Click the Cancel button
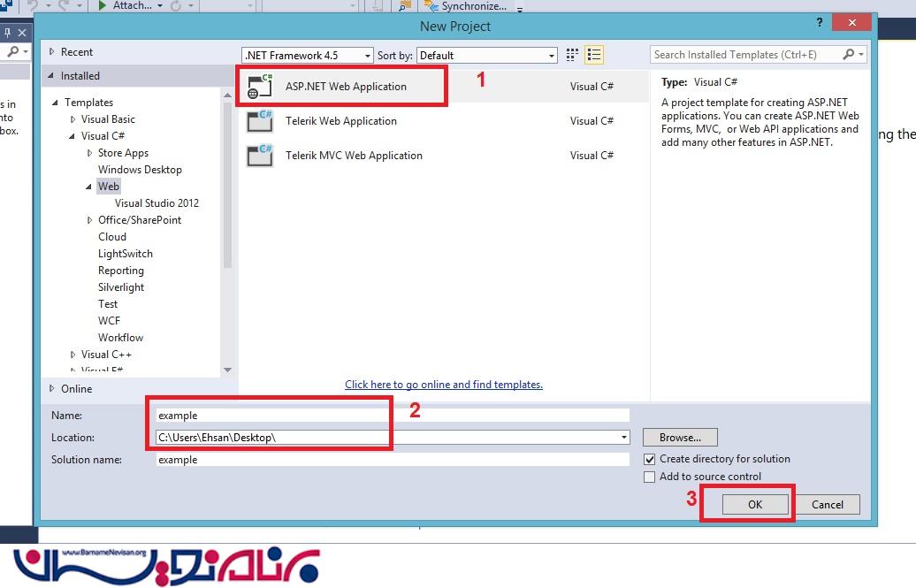 [828, 504]
